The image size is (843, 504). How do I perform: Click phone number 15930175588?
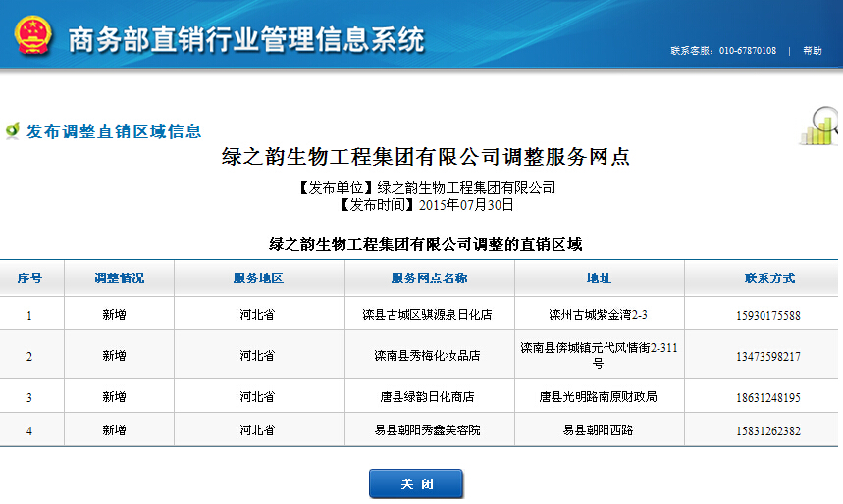click(x=767, y=316)
